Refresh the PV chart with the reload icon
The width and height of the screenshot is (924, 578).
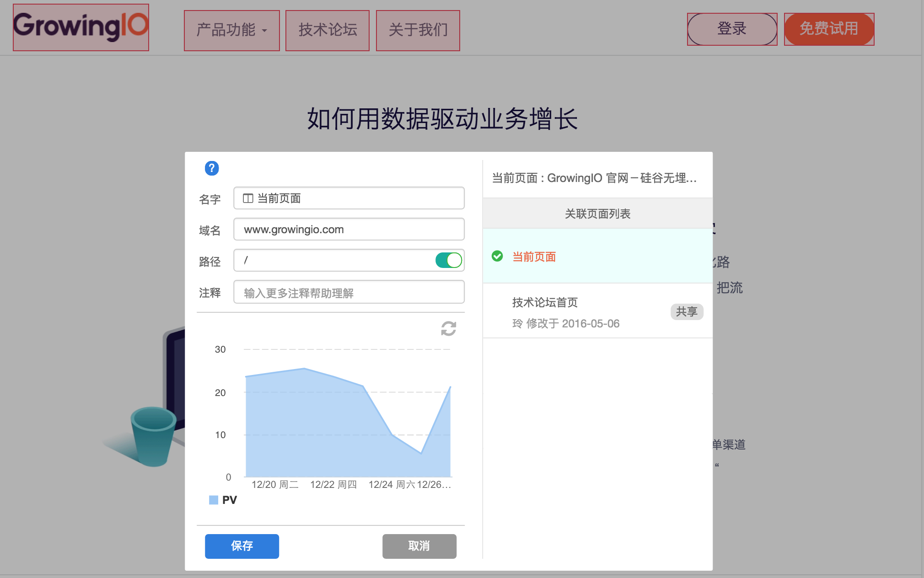[x=448, y=328]
